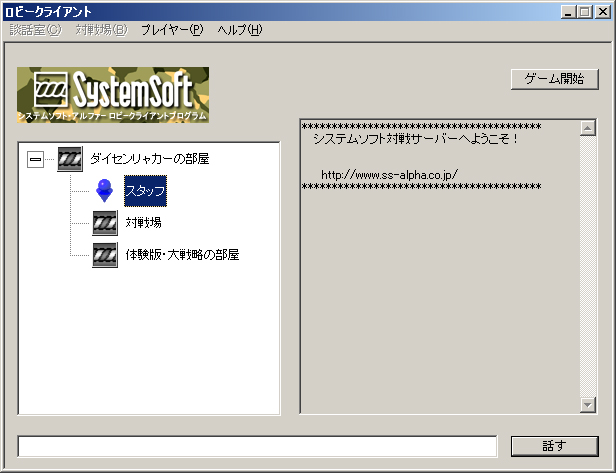Click the message pane scroll-up arrow

click(588, 127)
